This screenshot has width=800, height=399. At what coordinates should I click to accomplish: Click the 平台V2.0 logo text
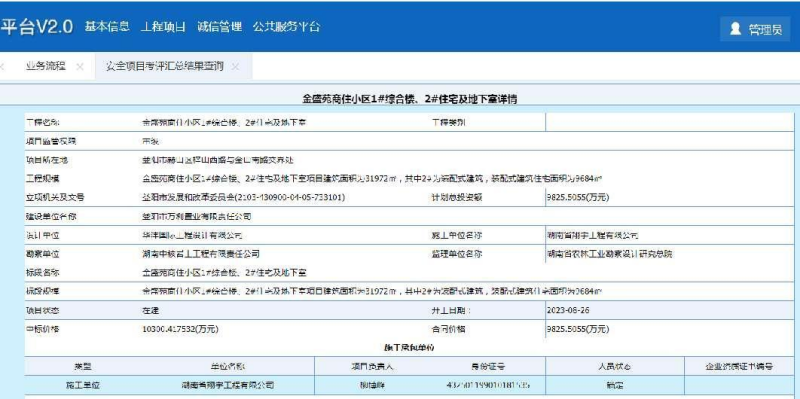pyautogui.click(x=37, y=27)
